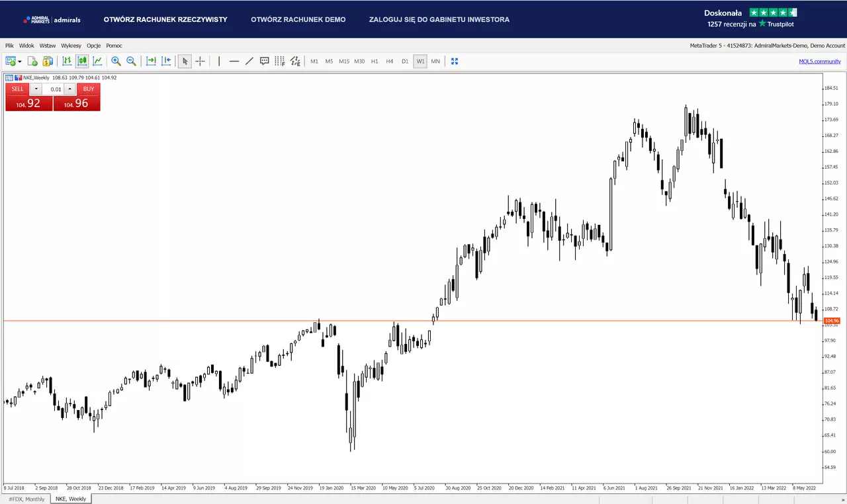
Task: Switch to candlestick chart view
Action: click(82, 61)
